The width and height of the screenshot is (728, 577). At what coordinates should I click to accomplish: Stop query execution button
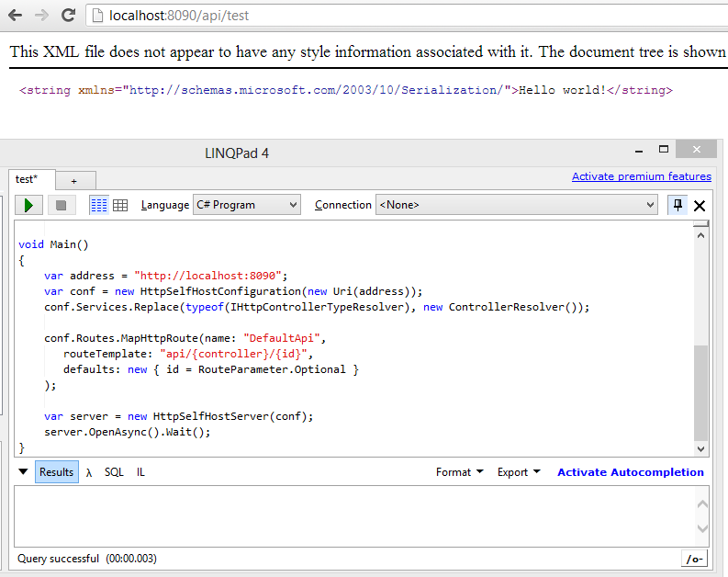point(61,205)
